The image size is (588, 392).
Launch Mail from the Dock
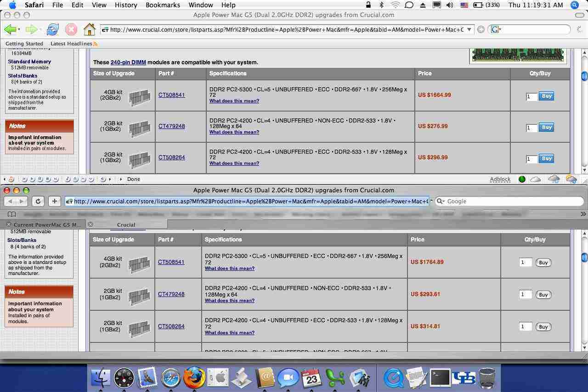147,378
